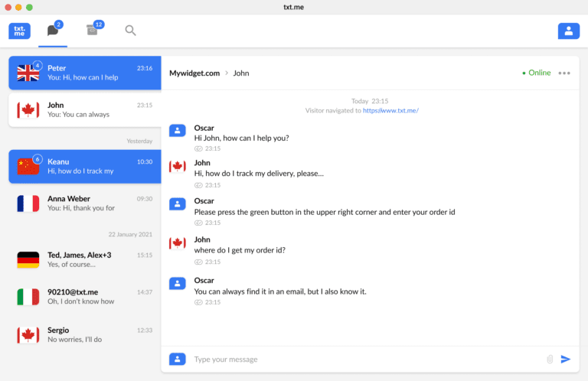This screenshot has width=588, height=381.
Task: Open Anna Weber's conversation
Action: [85, 203]
